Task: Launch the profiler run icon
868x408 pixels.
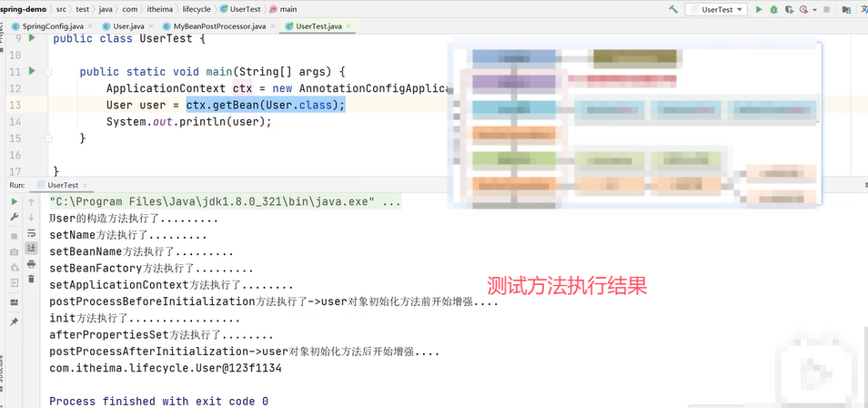Action: 803,9
